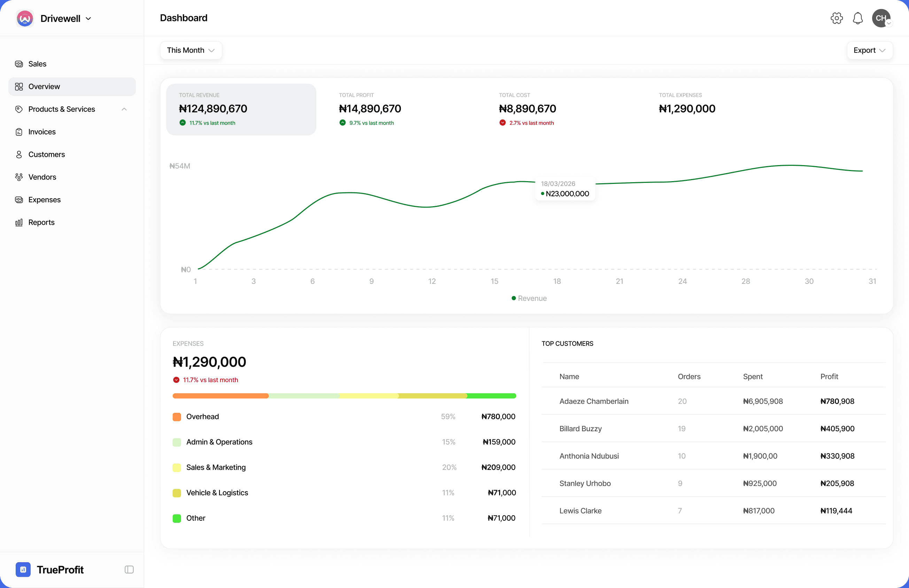Viewport: 909px width, 588px height.
Task: Select the Total Revenue card
Action: [241, 109]
